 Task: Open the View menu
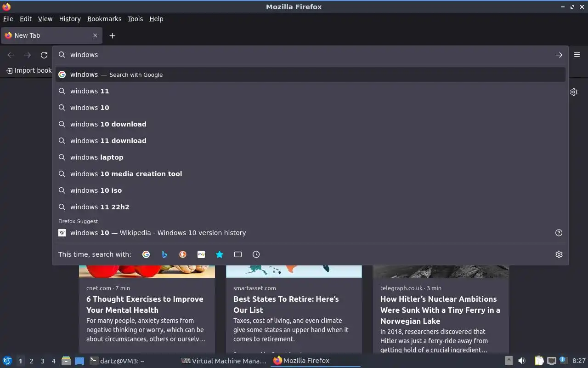[45, 19]
